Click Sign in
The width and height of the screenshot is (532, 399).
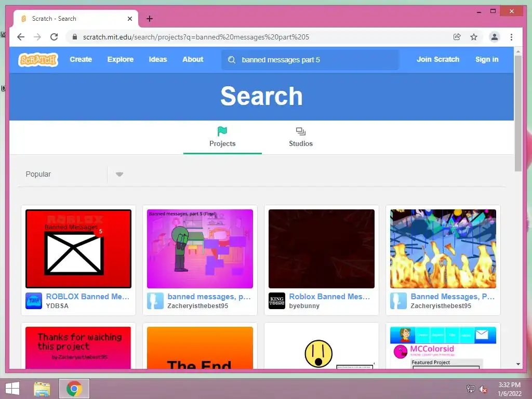click(487, 59)
